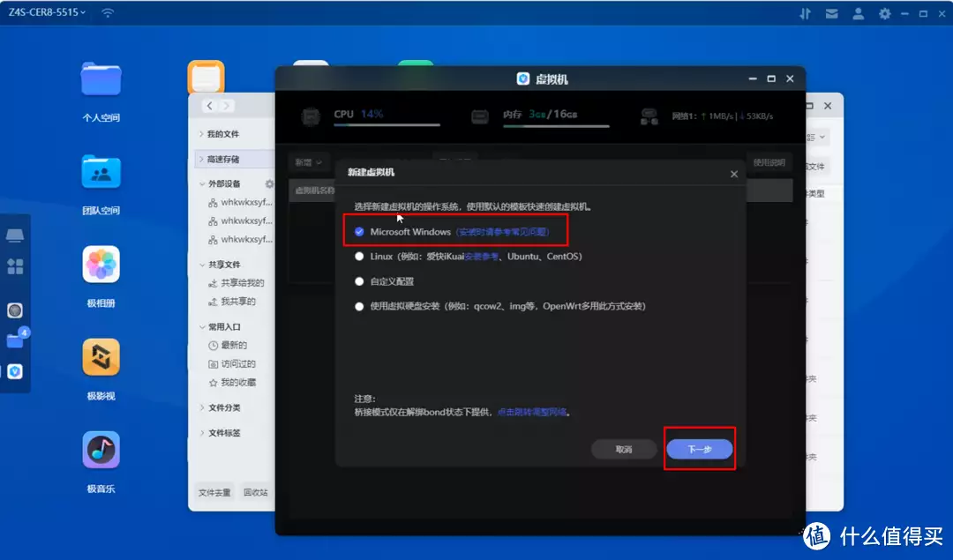Click the 点击跳转调整网络 link

point(532,412)
